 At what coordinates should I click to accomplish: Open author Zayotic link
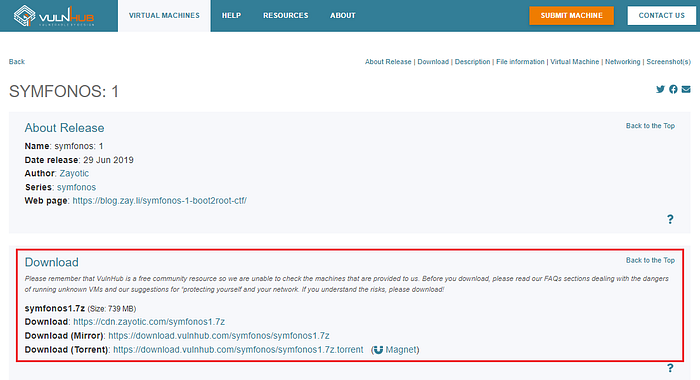click(74, 173)
